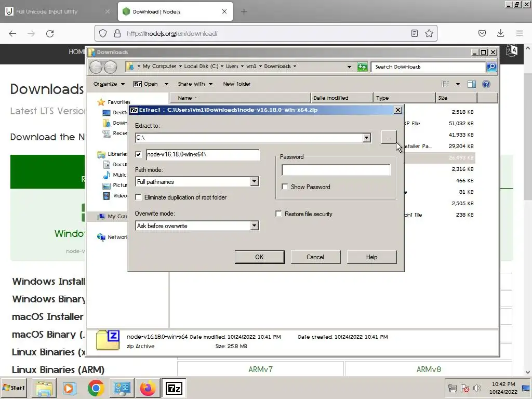The width and height of the screenshot is (532, 399).
Task: Expand the view options dropdown arrow
Action: click(458, 84)
